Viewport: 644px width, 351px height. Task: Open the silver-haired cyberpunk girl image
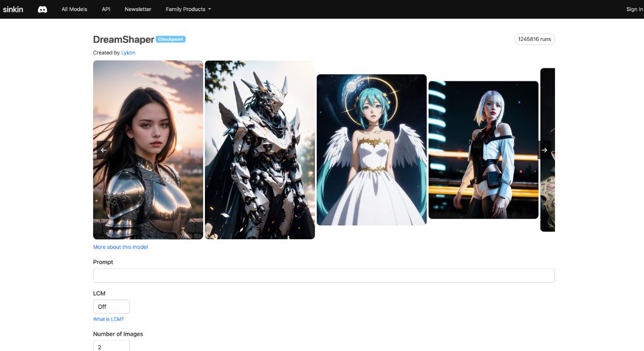pos(484,150)
